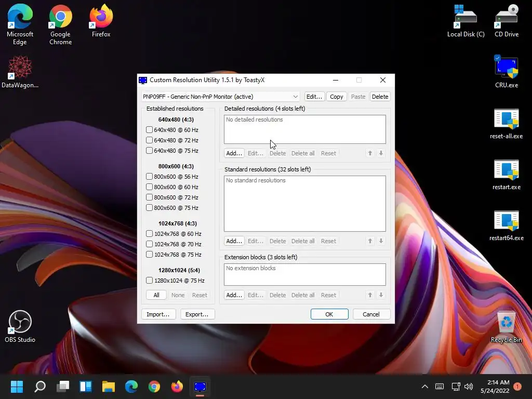Open network status tray icon
This screenshot has height=399, width=532.
[x=456, y=387]
